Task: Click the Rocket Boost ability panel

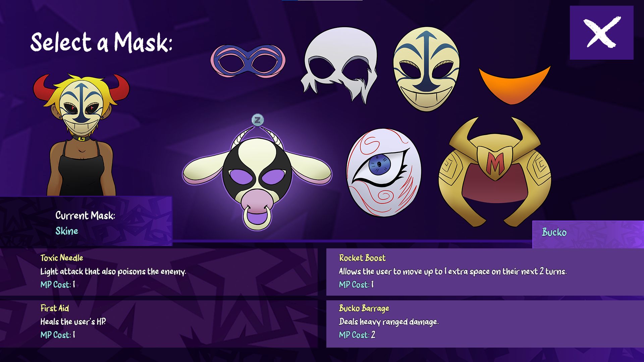Action: click(x=485, y=272)
